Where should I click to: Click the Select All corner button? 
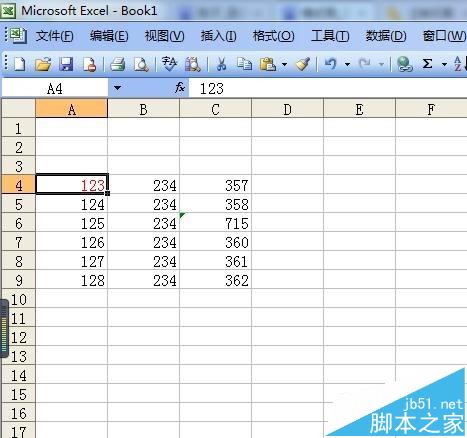click(x=19, y=108)
